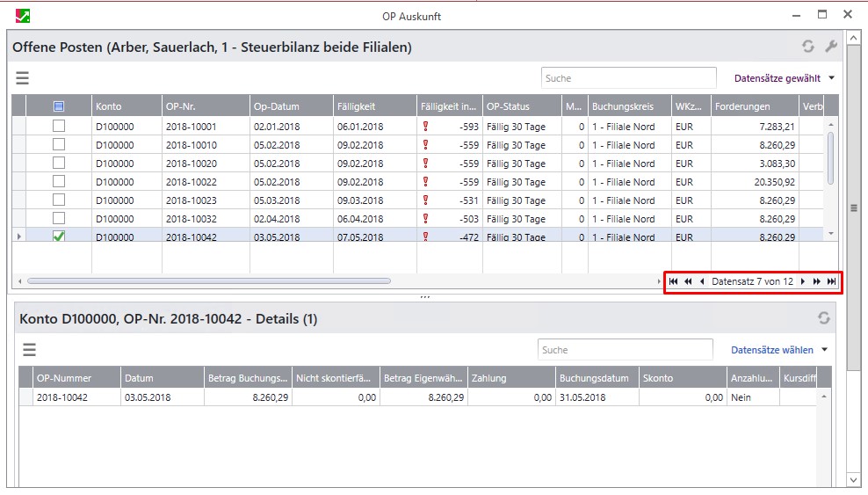Open the Details panel hamburger menu
Screen dimensions: 868x495
(30, 350)
